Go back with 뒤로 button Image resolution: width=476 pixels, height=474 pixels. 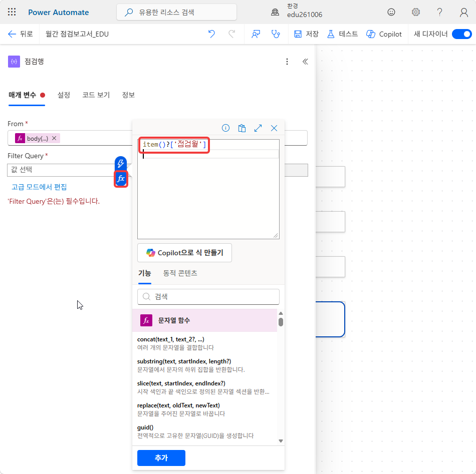click(21, 34)
